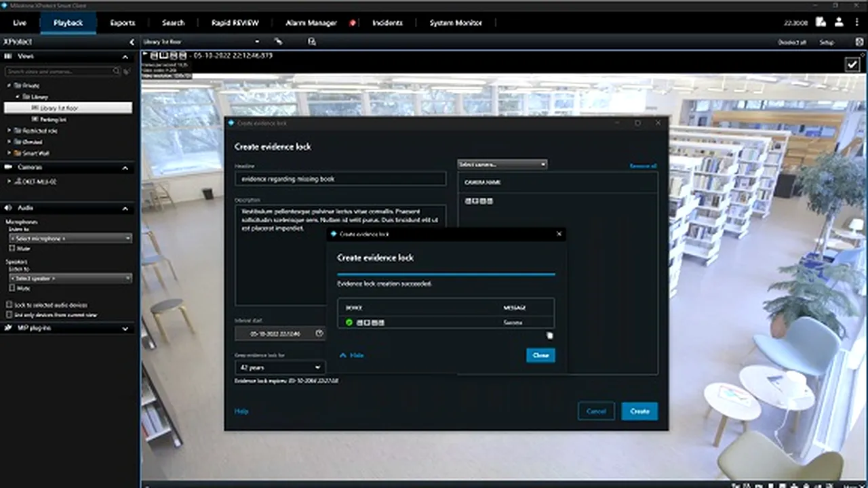Click the toolbar icon after the view dropdown
868x488 pixels.
click(277, 42)
